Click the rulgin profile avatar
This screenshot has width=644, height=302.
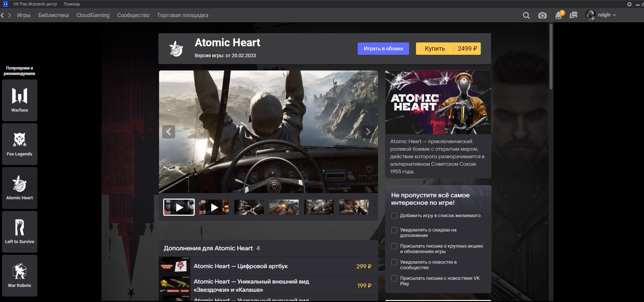coord(591,15)
